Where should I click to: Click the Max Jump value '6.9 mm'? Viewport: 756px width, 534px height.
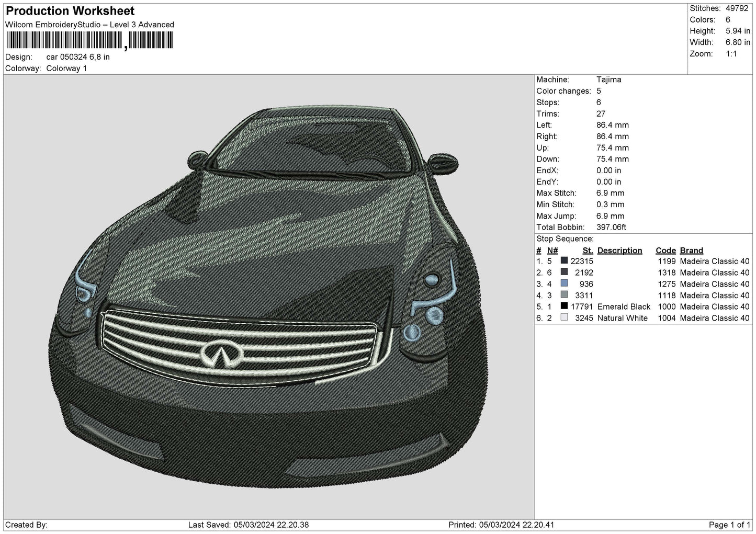(x=611, y=216)
